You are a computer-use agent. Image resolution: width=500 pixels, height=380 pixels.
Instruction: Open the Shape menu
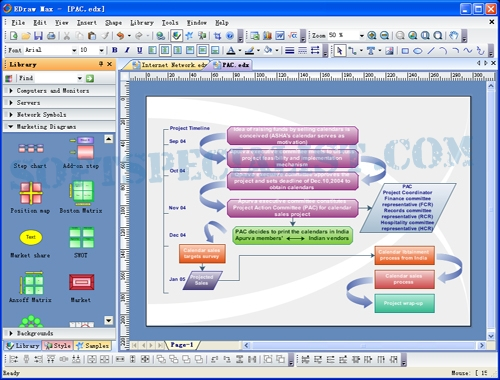point(113,23)
